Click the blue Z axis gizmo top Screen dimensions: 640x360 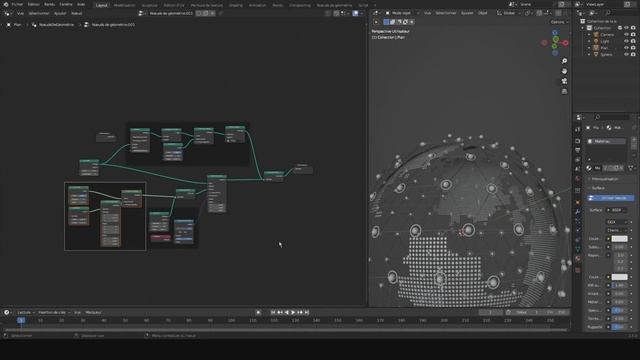point(555,32)
